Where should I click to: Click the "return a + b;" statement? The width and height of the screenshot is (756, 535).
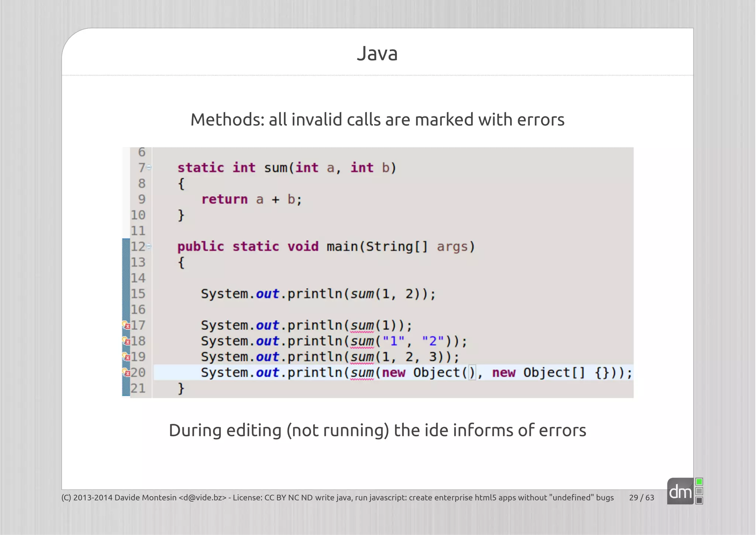point(252,200)
